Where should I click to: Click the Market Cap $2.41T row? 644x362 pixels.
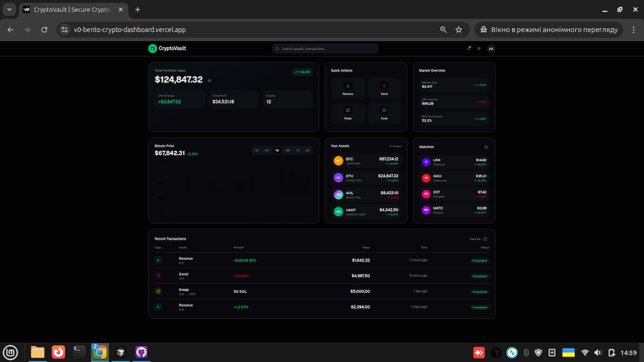(454, 84)
